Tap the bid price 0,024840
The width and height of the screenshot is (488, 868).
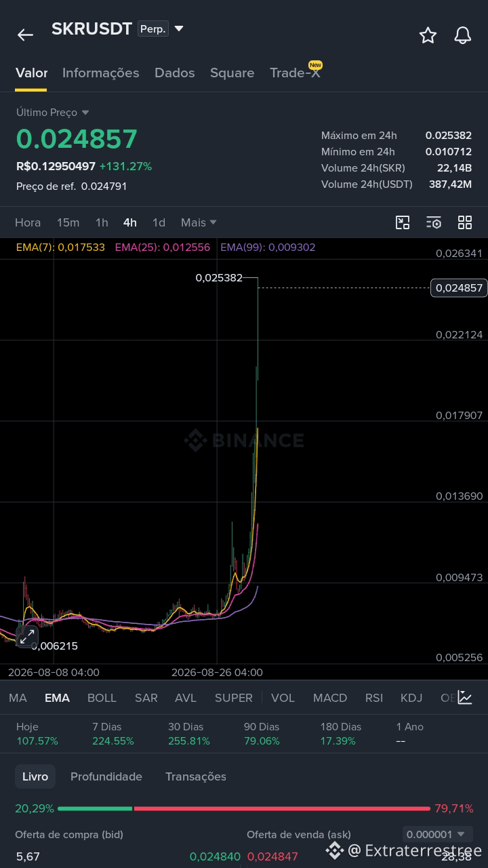(215, 856)
